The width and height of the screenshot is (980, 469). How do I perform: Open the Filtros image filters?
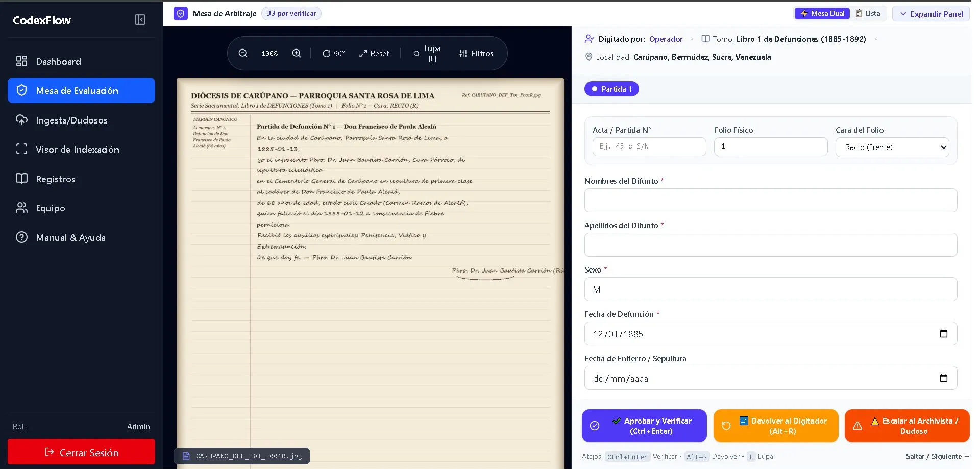(476, 53)
